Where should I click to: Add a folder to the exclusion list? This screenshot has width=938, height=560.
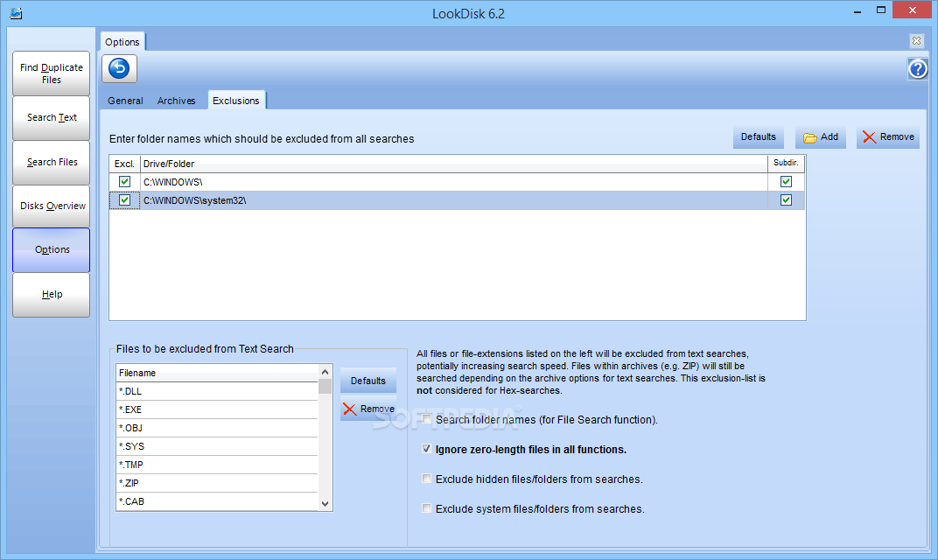(x=820, y=137)
